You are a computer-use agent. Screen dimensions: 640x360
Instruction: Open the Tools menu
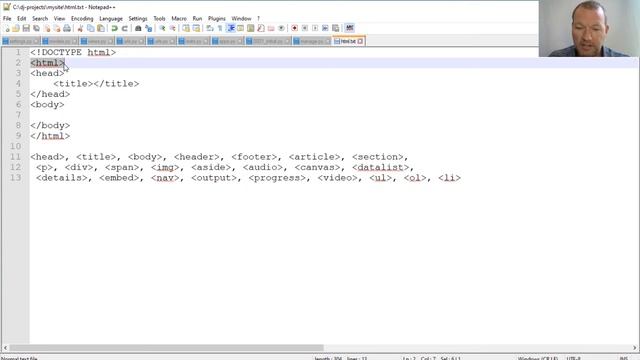coord(159,18)
